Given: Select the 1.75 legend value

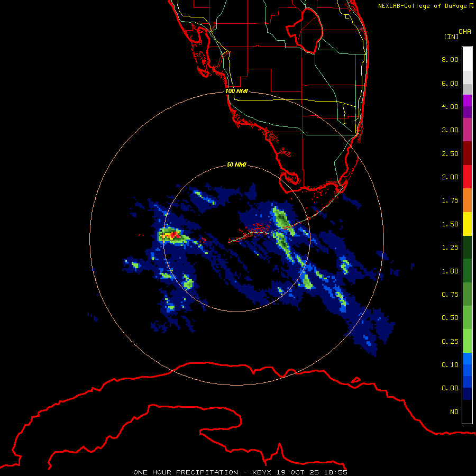Looking at the screenshot, I should pos(450,200).
